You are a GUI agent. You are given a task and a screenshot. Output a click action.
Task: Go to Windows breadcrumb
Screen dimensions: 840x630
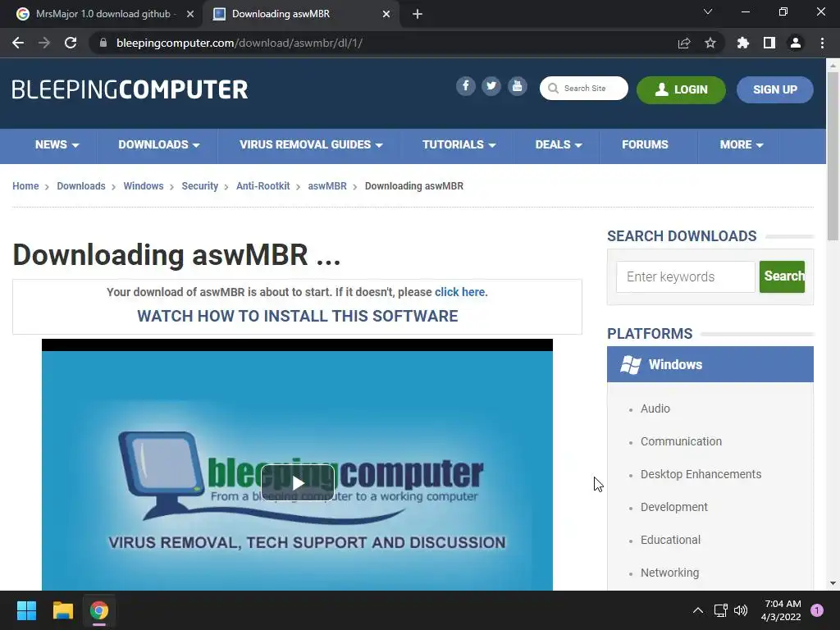143,186
